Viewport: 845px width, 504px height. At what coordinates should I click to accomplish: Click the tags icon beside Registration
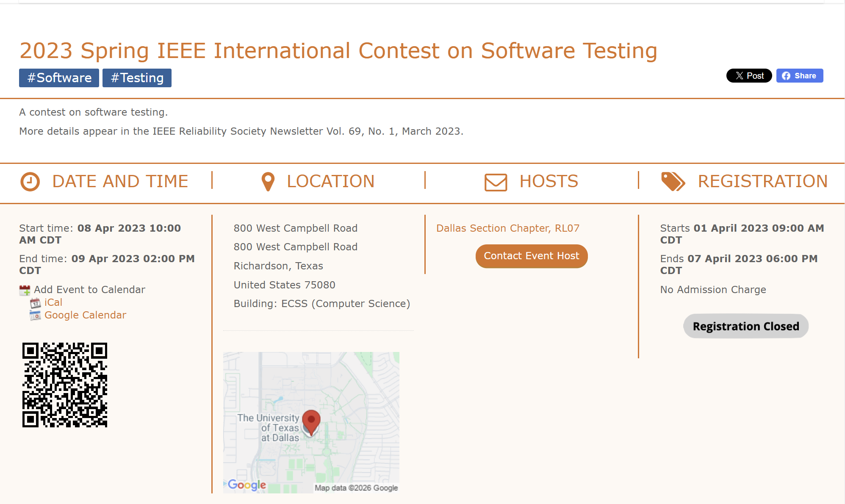click(x=673, y=182)
